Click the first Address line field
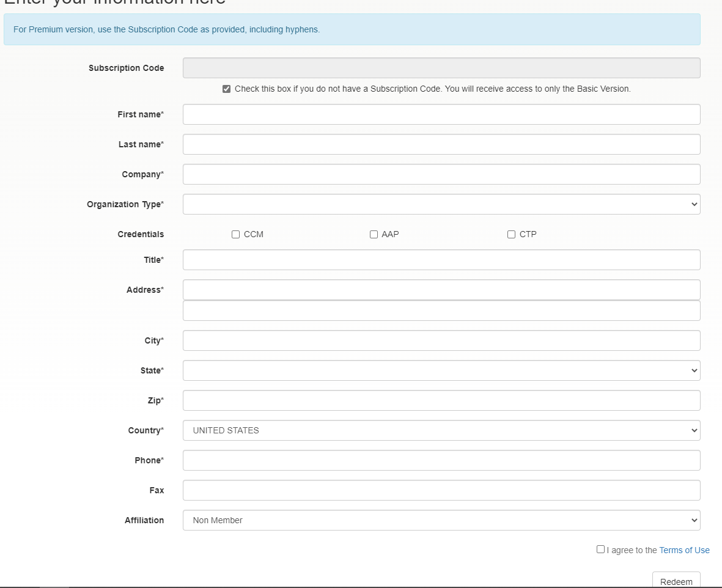This screenshot has width=722, height=588. [441, 289]
